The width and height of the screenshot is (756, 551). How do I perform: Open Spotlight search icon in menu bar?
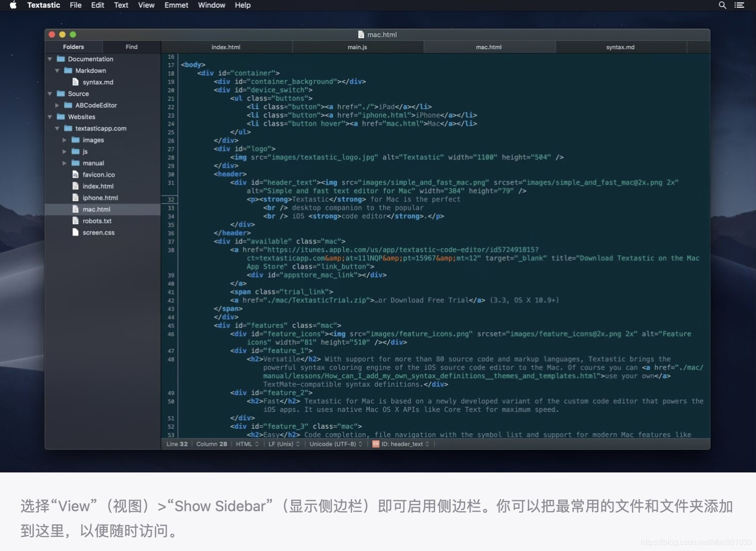(722, 5)
